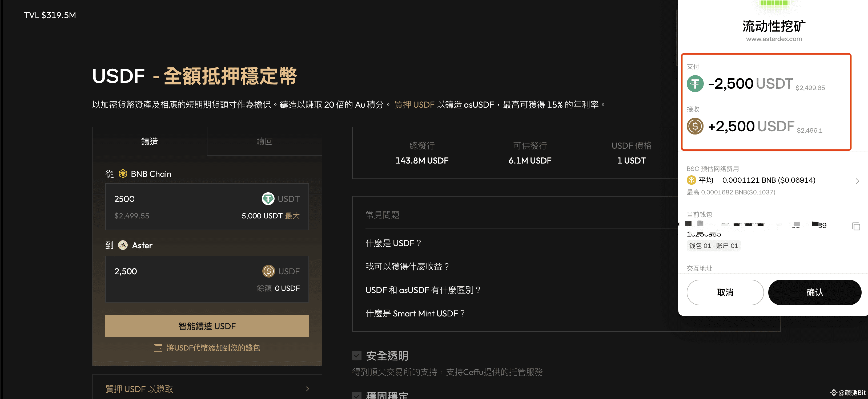Switch to the 贖回 tab
This screenshot has height=399, width=868.
click(264, 141)
